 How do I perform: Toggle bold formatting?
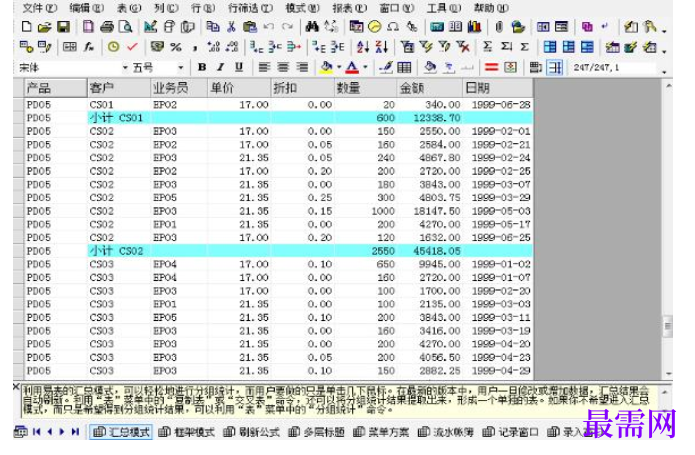point(202,67)
